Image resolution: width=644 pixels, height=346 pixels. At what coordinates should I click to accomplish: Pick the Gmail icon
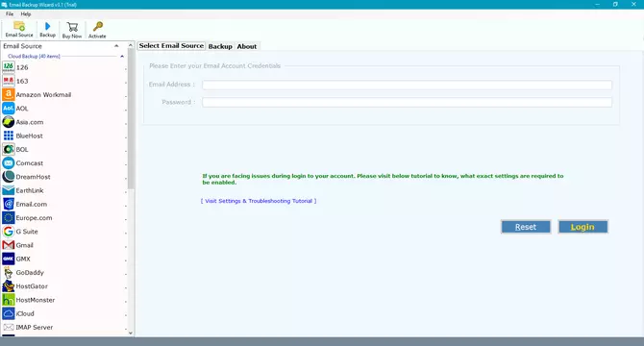tap(9, 245)
